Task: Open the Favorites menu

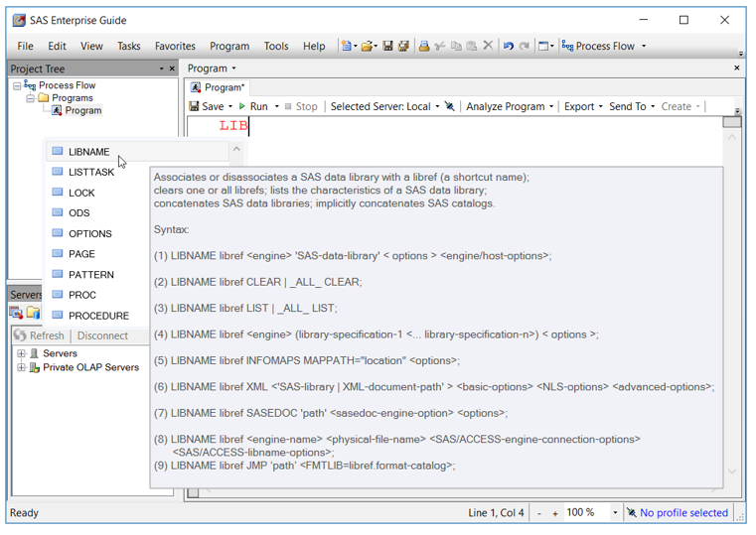Action: 175,47
